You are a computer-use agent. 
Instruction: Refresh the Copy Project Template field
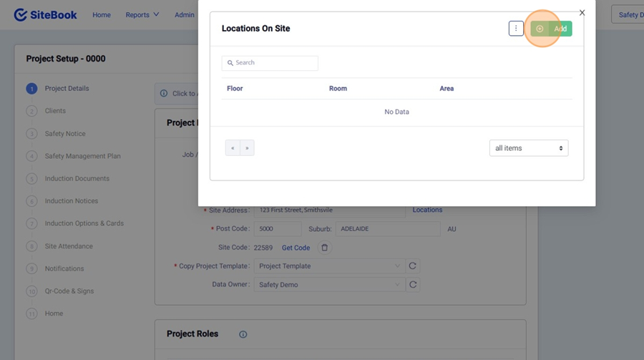[x=413, y=266]
